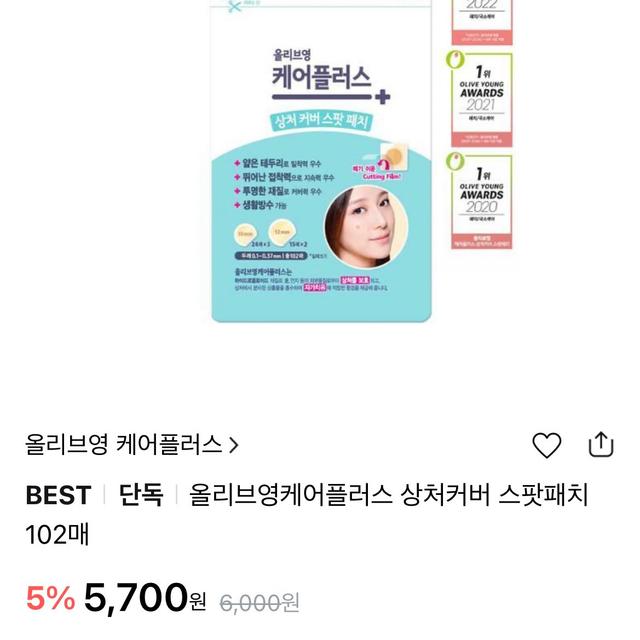Open the Olive Young Awards 2020 badge
This screenshot has height=640, width=640.
click(481, 202)
